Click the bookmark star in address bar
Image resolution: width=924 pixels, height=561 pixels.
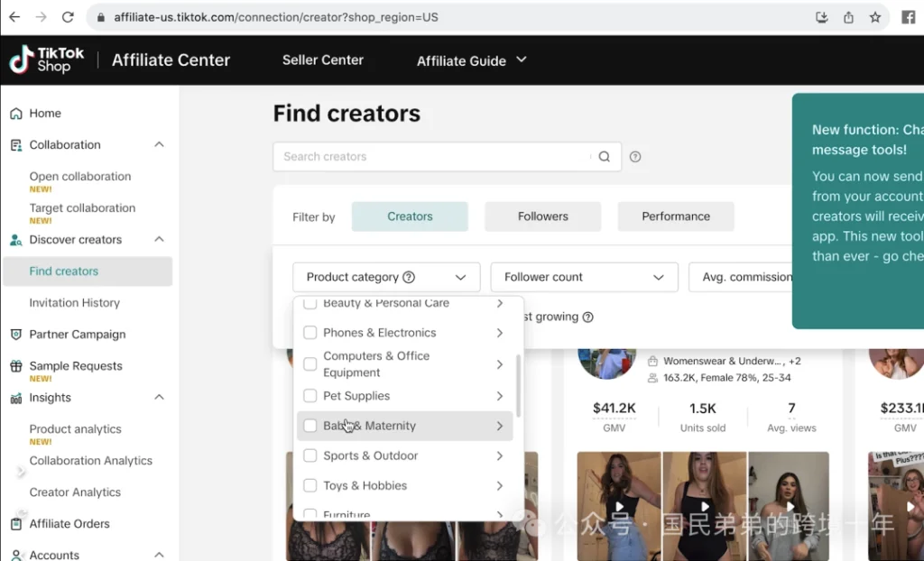[874, 17]
